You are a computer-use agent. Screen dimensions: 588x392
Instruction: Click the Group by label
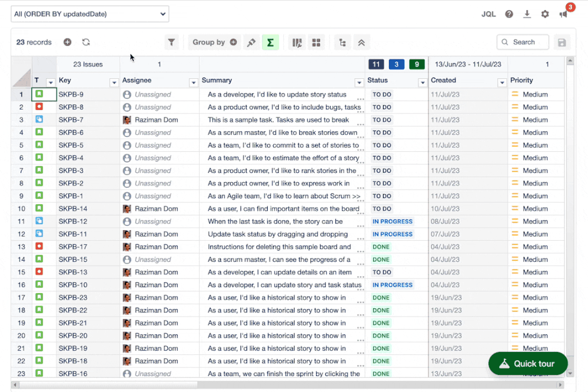(208, 42)
